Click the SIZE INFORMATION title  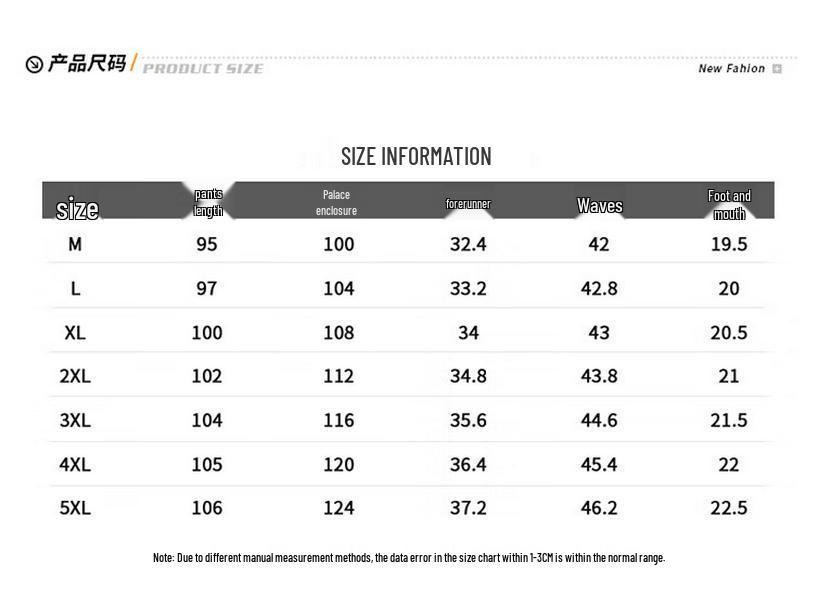click(x=416, y=156)
